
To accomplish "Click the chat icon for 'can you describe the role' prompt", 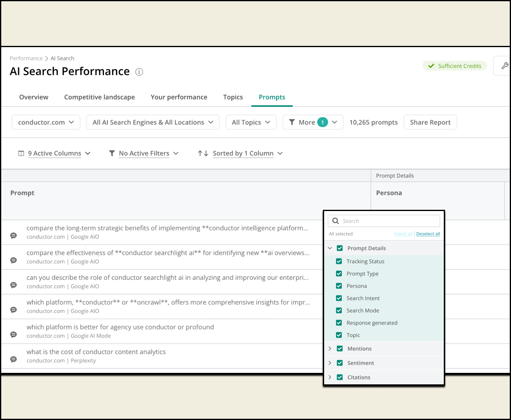I will pyautogui.click(x=14, y=285).
